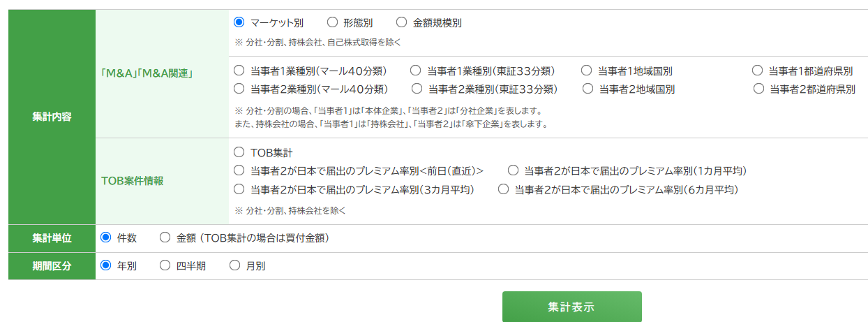Click the green 集計表示 button
The height and width of the screenshot is (322, 868).
coord(571,307)
